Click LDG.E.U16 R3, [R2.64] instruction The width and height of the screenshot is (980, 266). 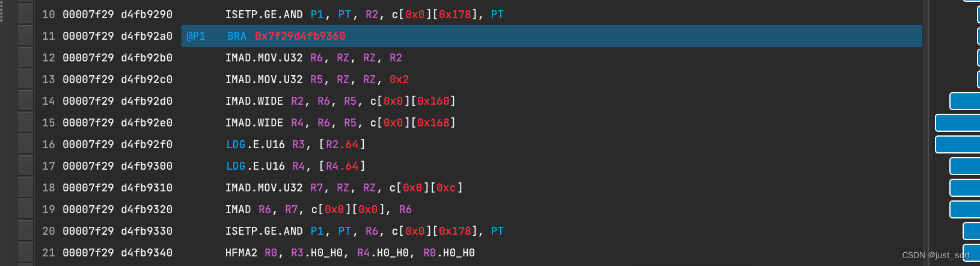296,144
